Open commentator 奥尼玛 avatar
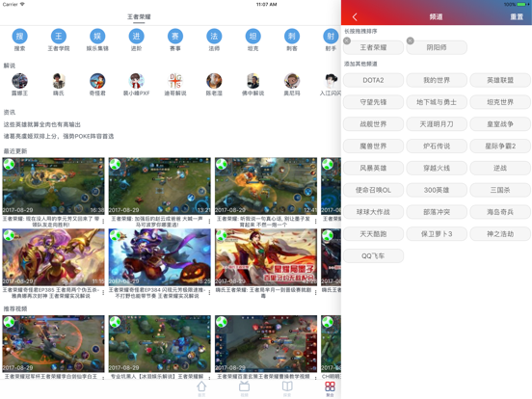 click(x=292, y=81)
